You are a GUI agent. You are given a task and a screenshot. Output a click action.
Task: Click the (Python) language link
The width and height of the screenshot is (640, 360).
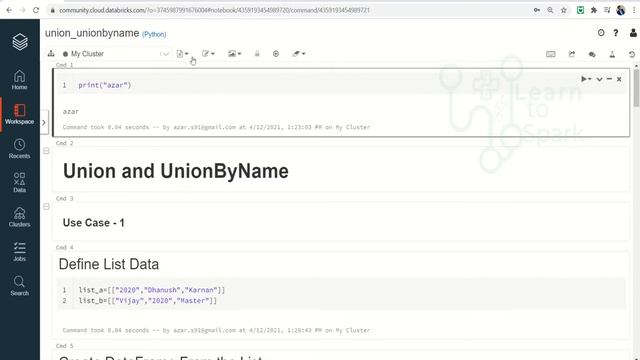pos(154,34)
